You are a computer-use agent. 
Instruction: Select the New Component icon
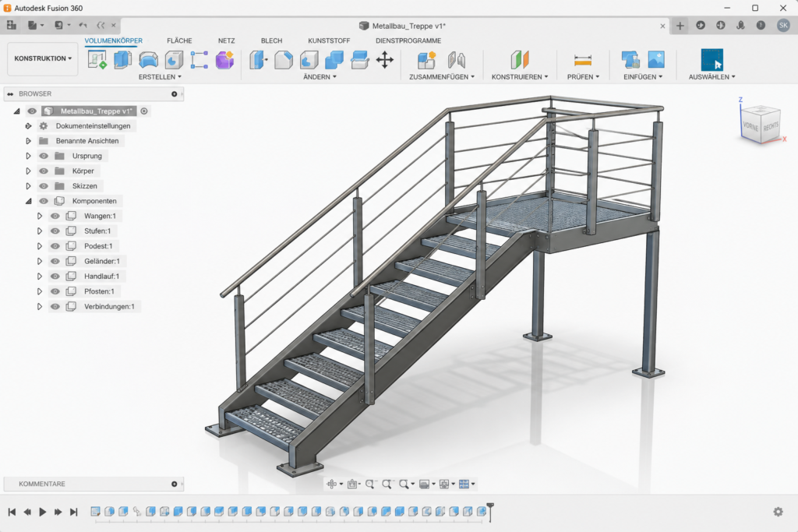pos(426,60)
